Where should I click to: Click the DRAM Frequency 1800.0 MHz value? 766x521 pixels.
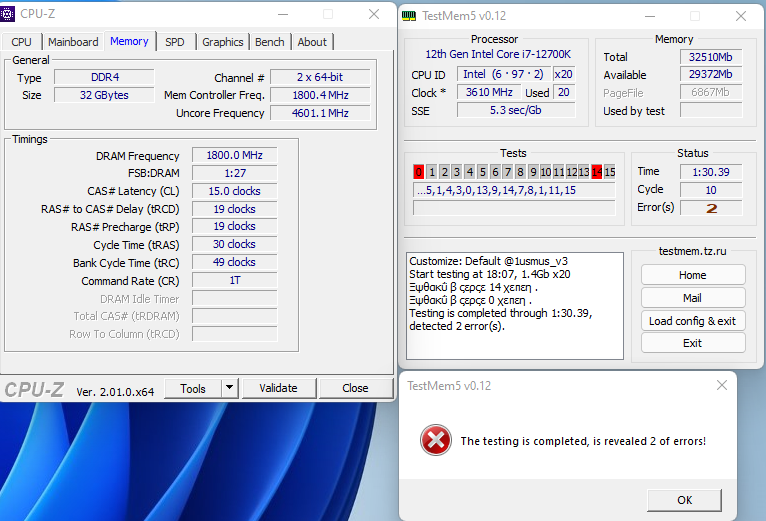tap(234, 155)
